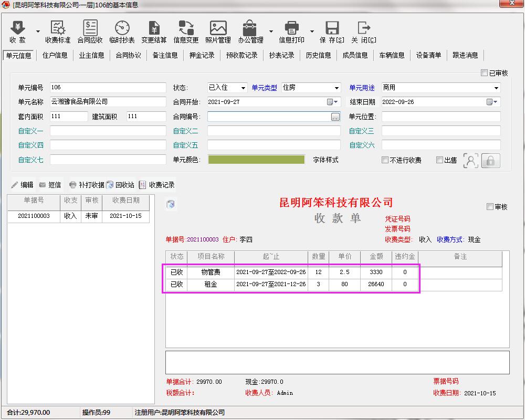Click the 收费方式 blue label
This screenshot has width=525, height=420.
pos(450,239)
